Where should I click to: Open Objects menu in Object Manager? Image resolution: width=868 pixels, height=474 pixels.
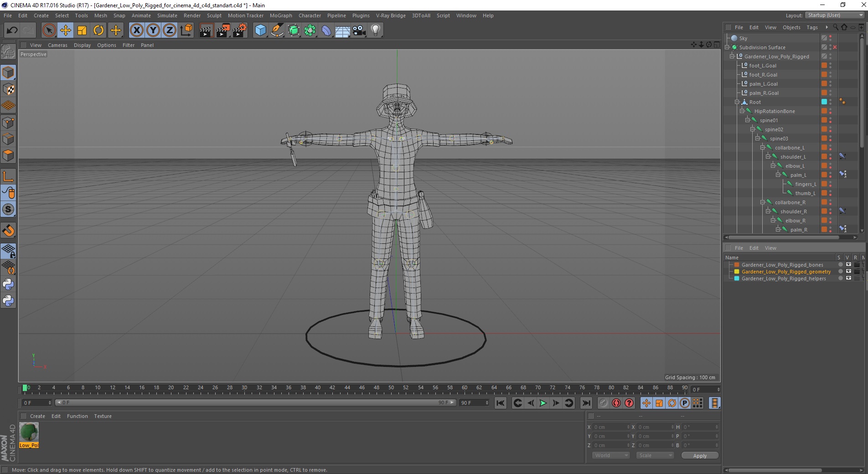pos(791,27)
